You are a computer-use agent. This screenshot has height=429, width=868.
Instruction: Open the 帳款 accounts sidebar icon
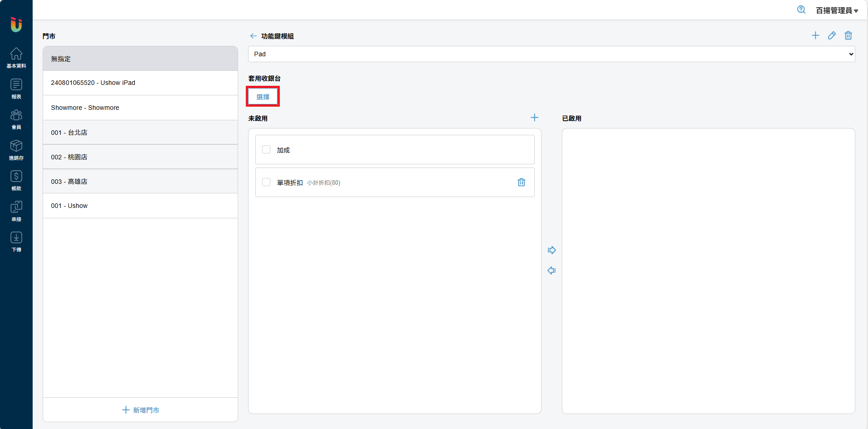(16, 180)
